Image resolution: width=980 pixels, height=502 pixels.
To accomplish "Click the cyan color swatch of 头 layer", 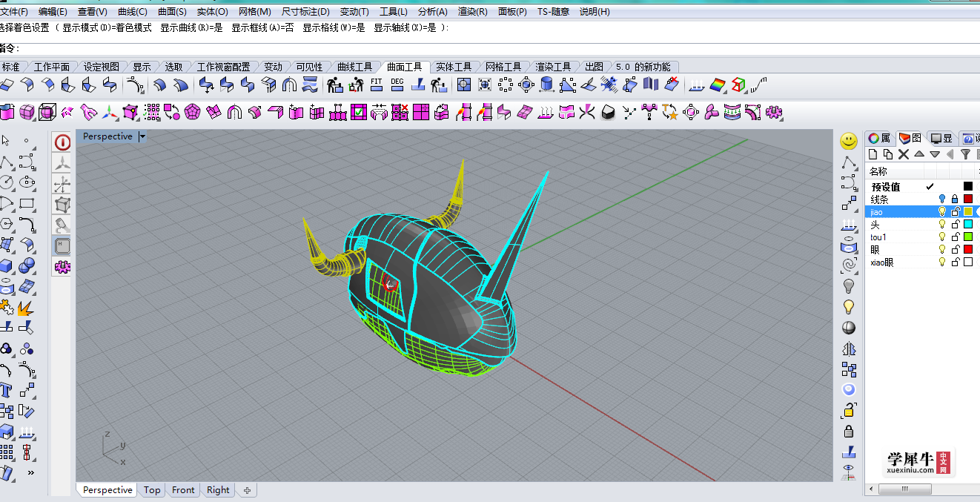I will pyautogui.click(x=967, y=225).
